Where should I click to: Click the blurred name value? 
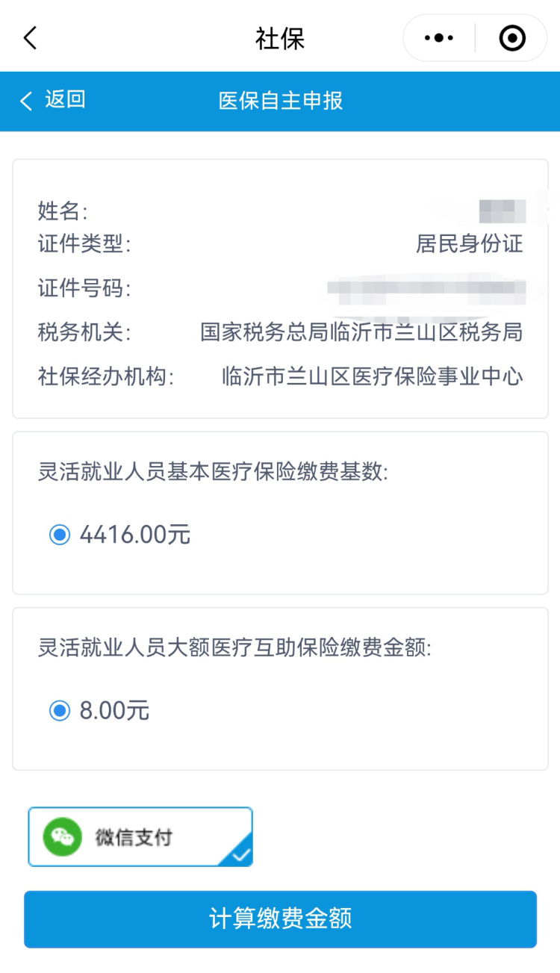coord(502,211)
